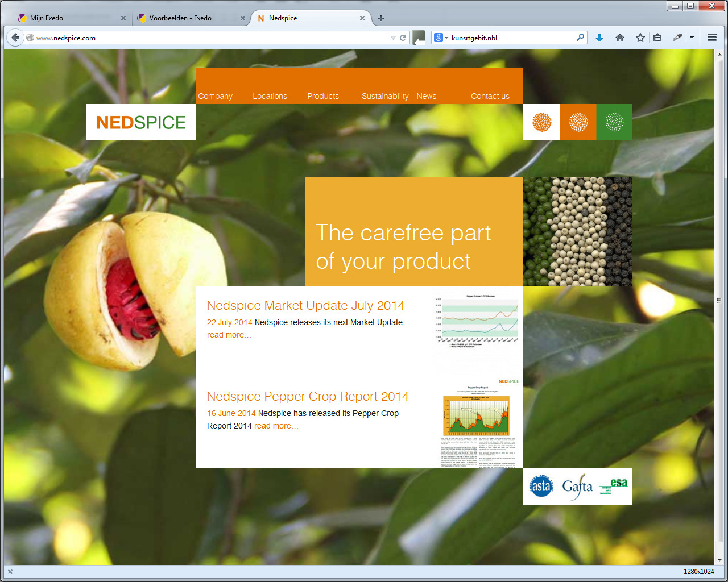Screen dimensions: 728x582
Task: Open the downloads arrow icon
Action: [x=599, y=38]
